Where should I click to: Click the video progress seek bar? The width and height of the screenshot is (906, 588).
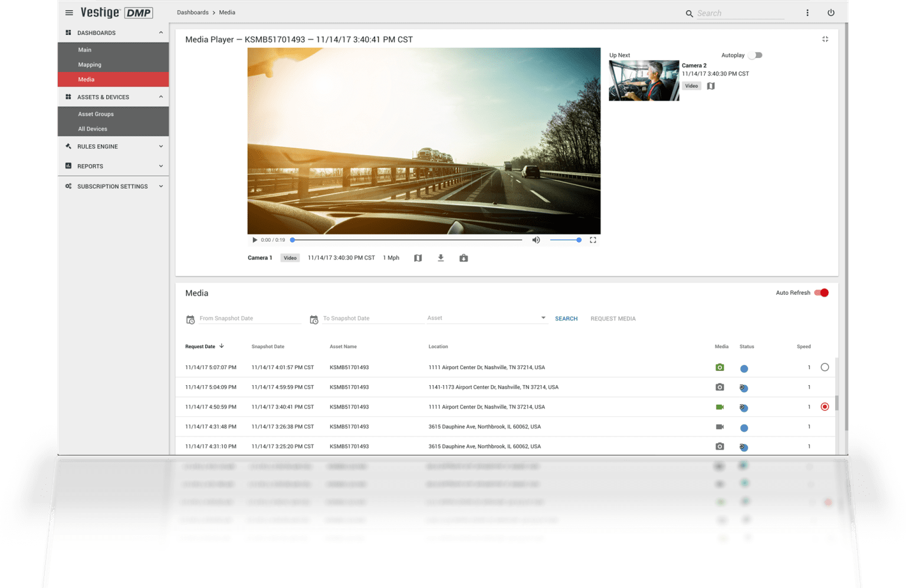pyautogui.click(x=407, y=240)
